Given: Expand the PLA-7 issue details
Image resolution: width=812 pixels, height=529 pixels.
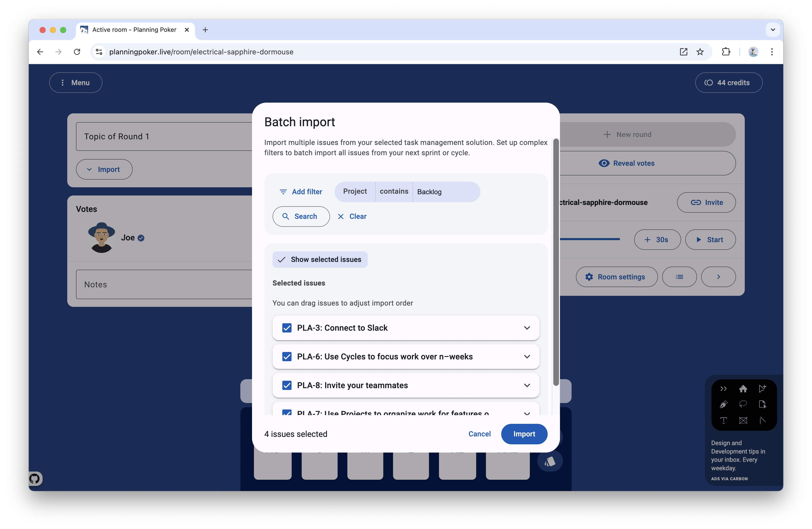Looking at the screenshot, I should click(x=527, y=413).
